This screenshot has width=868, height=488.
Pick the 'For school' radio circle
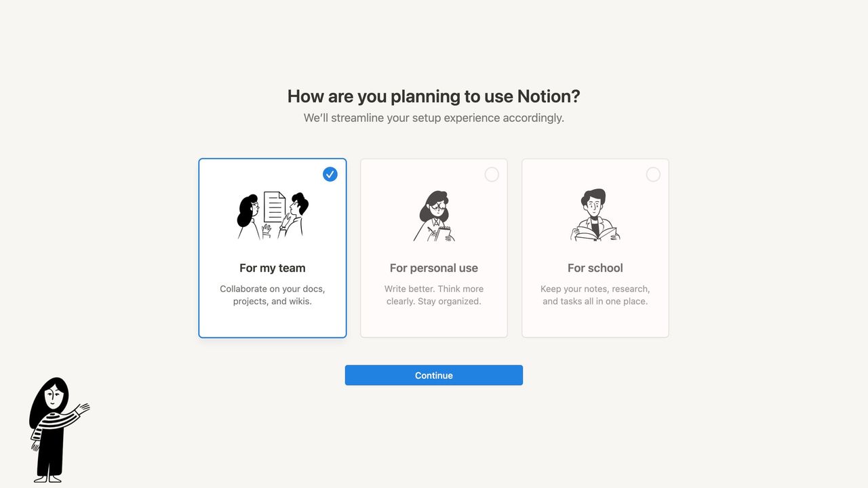pos(653,174)
